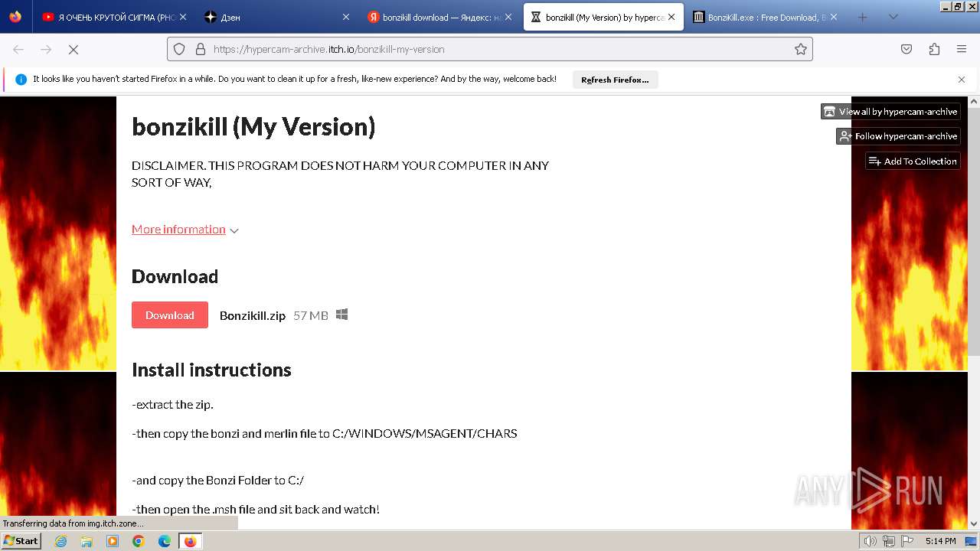The height and width of the screenshot is (551, 980).
Task: Click the Action Center flag icon
Action: pos(907,541)
